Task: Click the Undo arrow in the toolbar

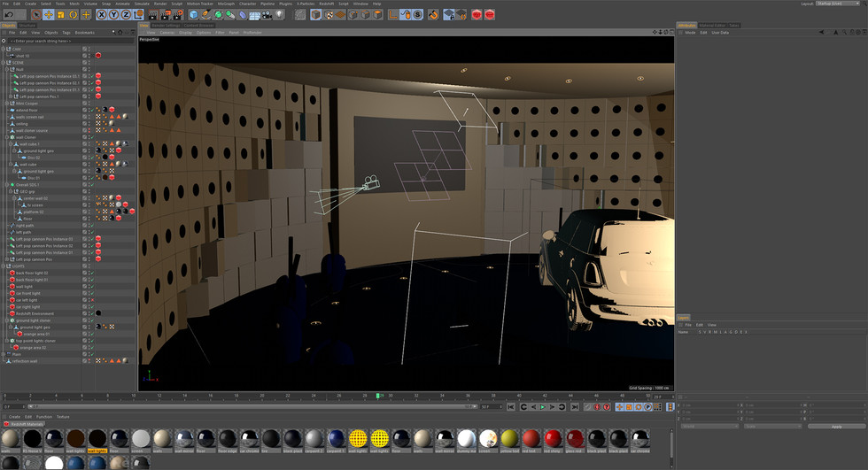Action: (x=9, y=15)
